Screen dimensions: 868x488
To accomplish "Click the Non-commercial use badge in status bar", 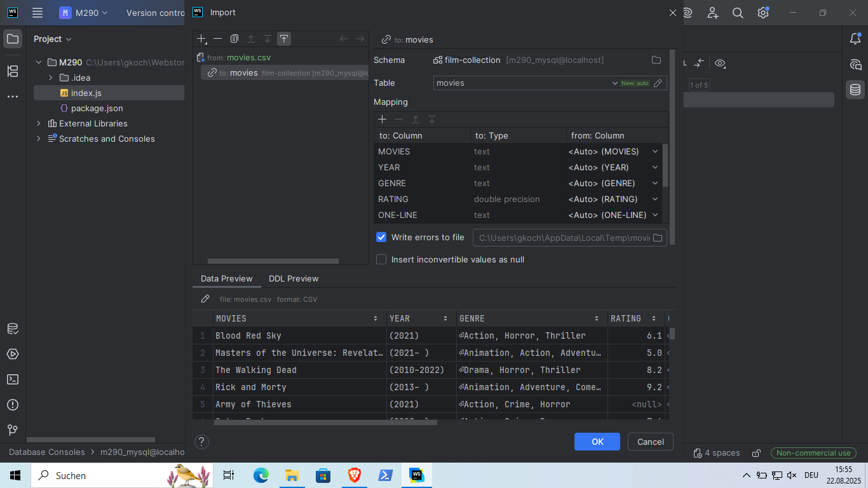I will (x=813, y=453).
